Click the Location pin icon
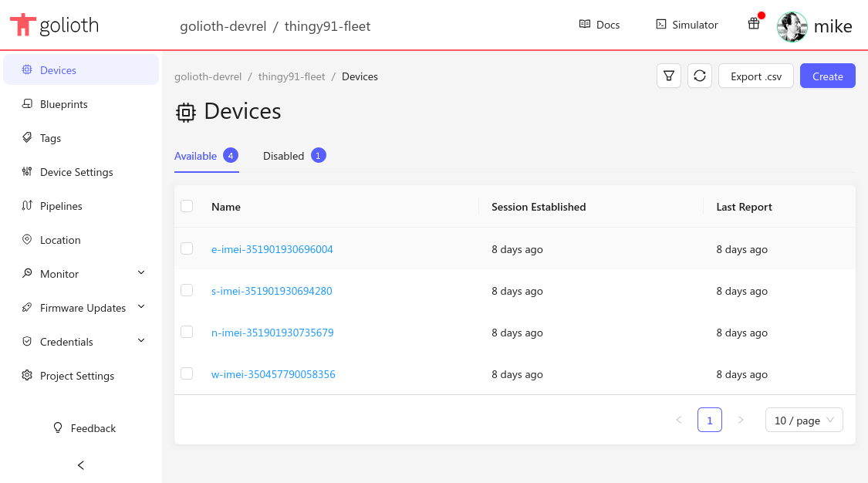868x483 pixels. click(27, 240)
